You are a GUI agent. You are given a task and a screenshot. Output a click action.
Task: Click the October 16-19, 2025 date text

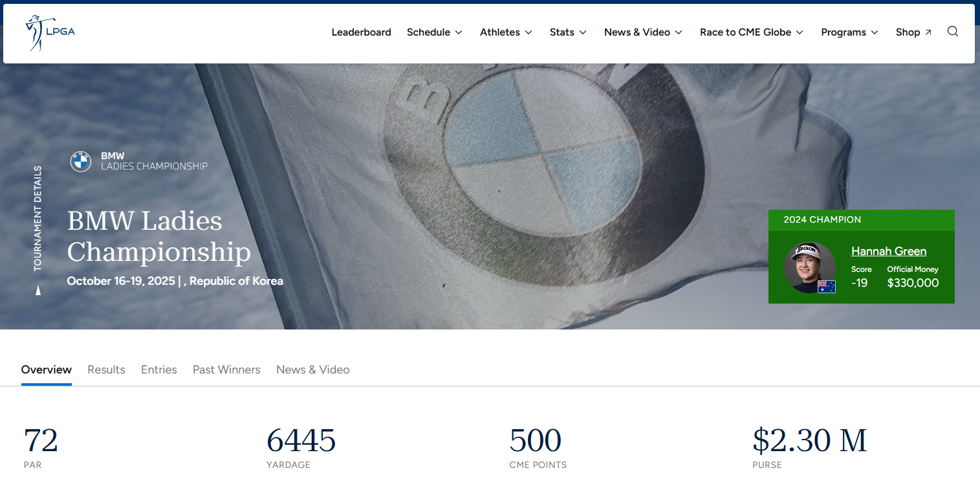(121, 281)
